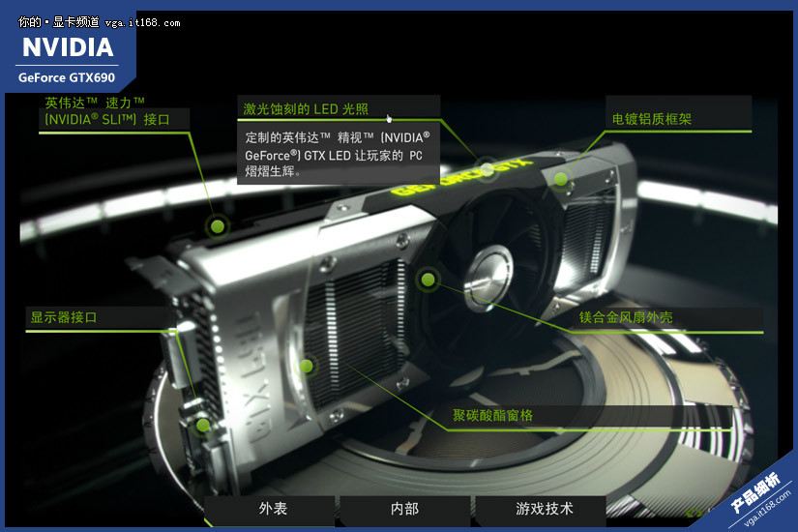Screen dimensions: 798x532
Task: Click the vga.it168.com header text
Action: [142, 23]
